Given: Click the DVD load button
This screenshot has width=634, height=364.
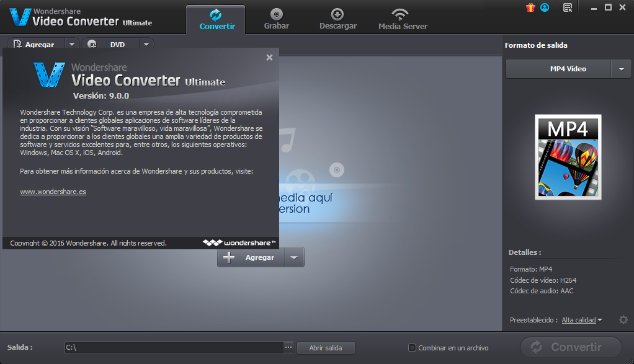Looking at the screenshot, I should [111, 44].
